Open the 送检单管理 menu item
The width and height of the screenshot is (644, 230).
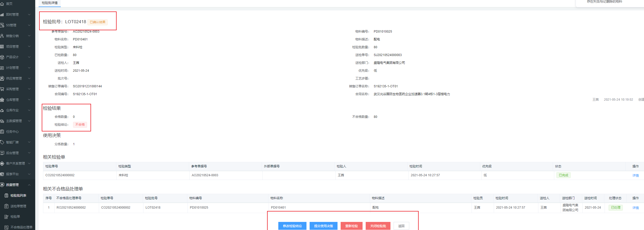pyautogui.click(x=18, y=206)
